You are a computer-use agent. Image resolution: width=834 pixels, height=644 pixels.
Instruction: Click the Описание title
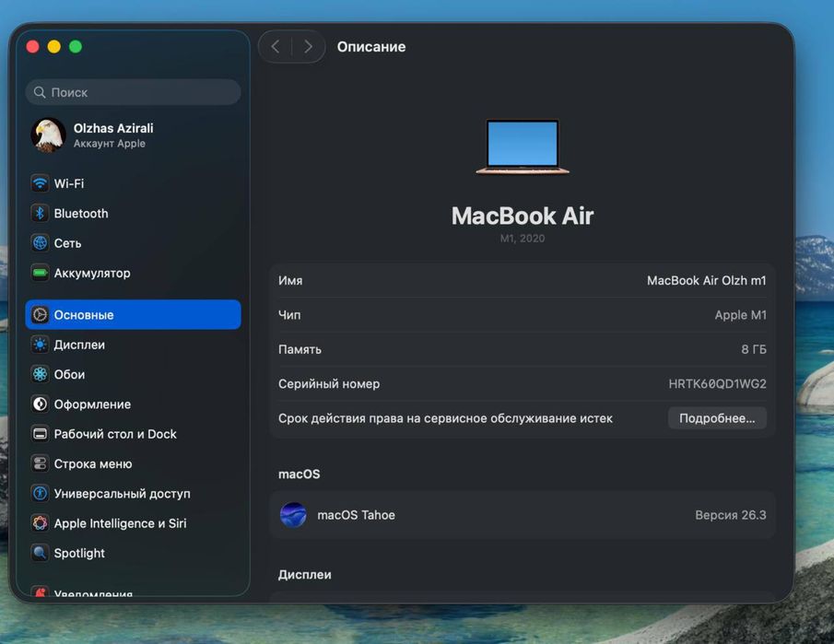pos(371,47)
